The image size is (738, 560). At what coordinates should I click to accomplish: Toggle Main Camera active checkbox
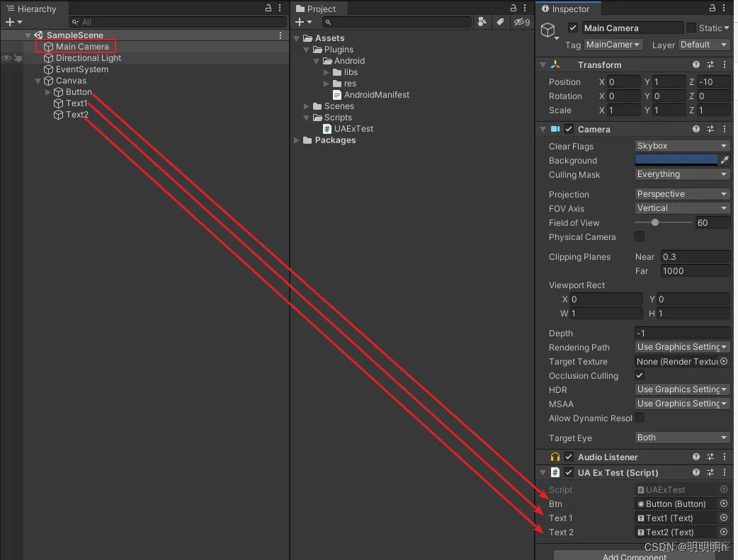click(573, 28)
